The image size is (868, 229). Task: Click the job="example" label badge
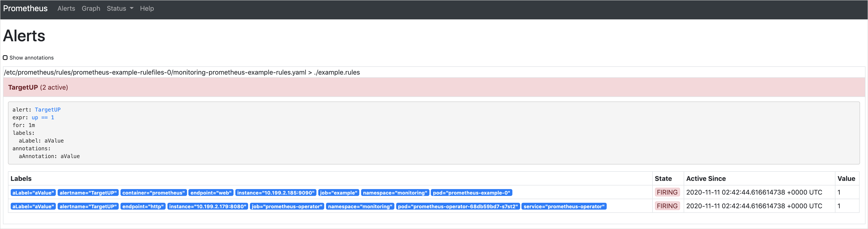click(338, 193)
